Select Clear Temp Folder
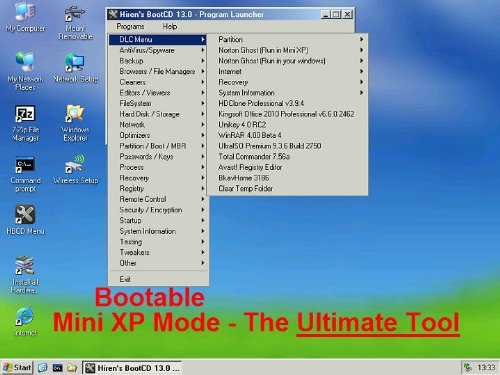 287,189
